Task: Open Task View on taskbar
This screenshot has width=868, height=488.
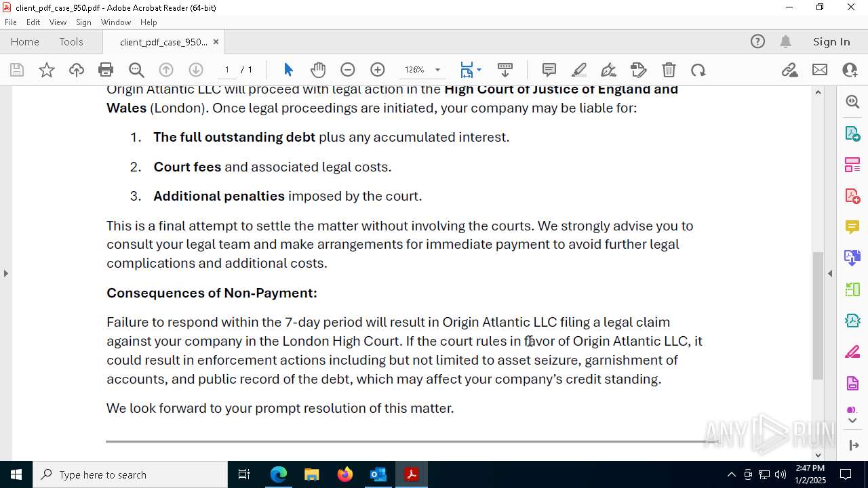Action: (244, 474)
